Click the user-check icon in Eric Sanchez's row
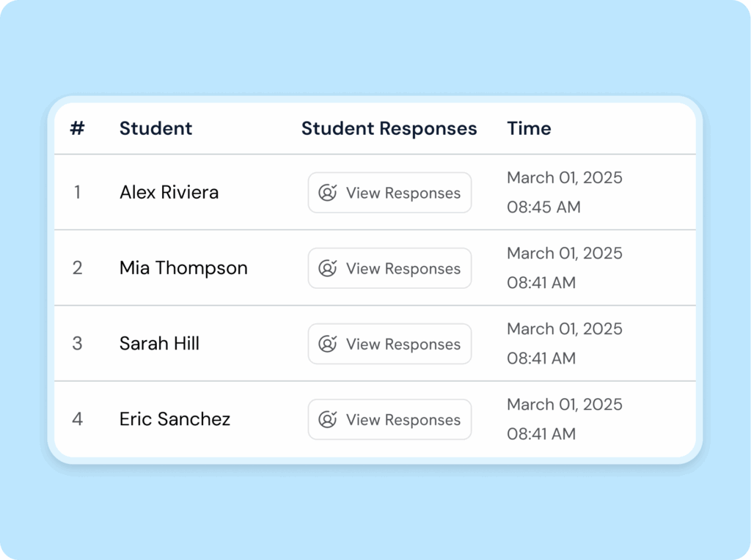The image size is (751, 560). click(328, 419)
